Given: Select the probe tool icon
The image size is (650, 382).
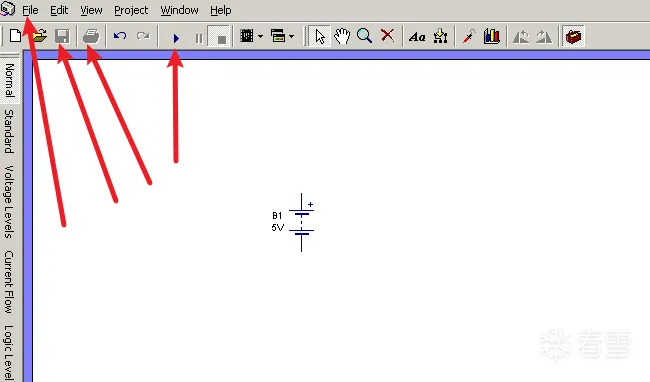Looking at the screenshot, I should coord(469,36).
